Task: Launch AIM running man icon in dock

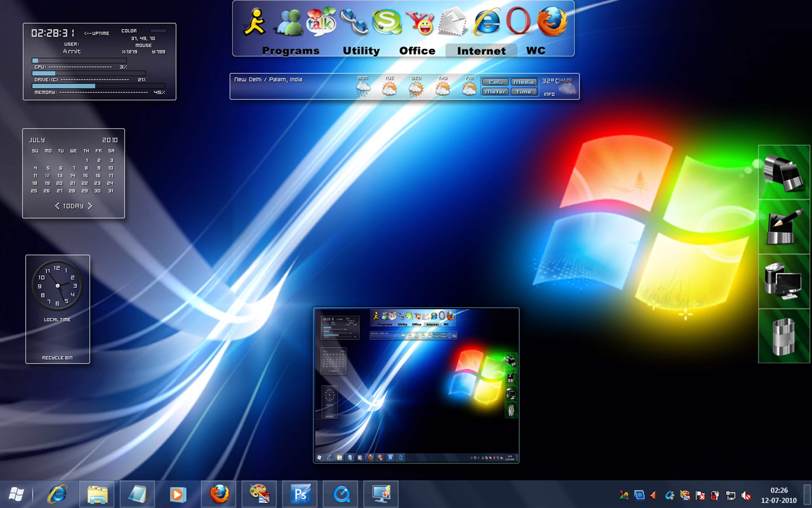Action: pos(255,22)
